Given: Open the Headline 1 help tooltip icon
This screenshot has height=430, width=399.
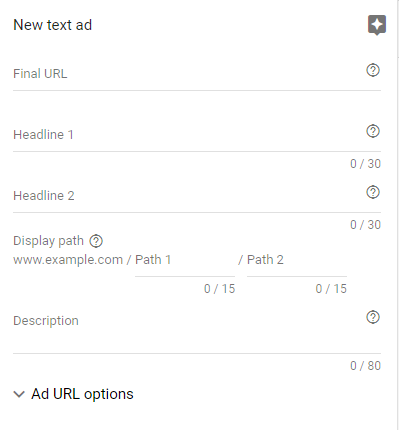Looking at the screenshot, I should tap(373, 131).
